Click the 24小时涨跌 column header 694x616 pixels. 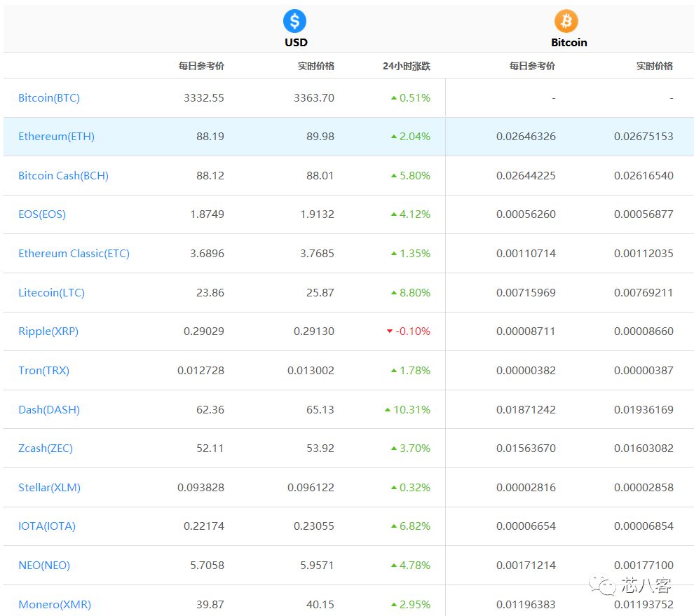[x=407, y=66]
